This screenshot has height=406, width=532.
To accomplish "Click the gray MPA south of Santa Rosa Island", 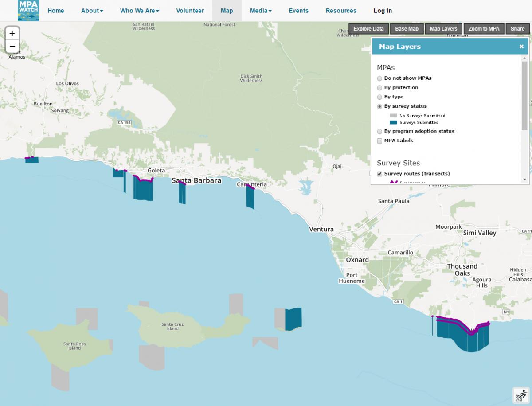I will pyautogui.click(x=60, y=378).
